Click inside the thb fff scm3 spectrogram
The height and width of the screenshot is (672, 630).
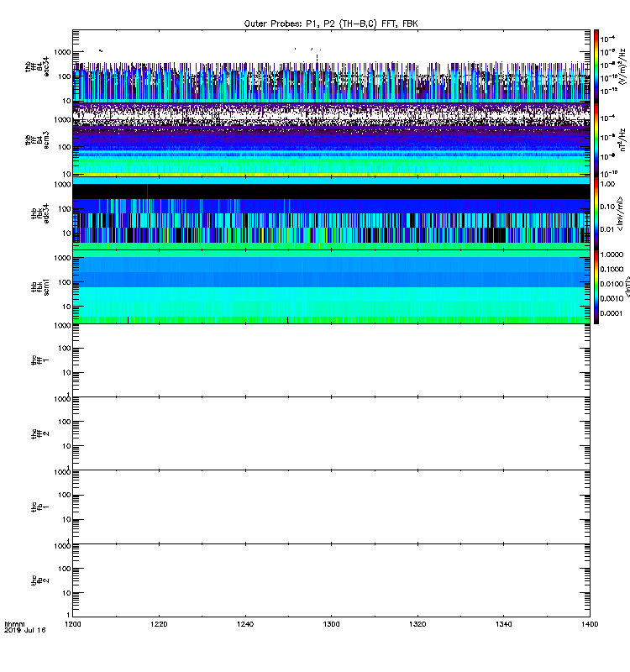(x=331, y=139)
